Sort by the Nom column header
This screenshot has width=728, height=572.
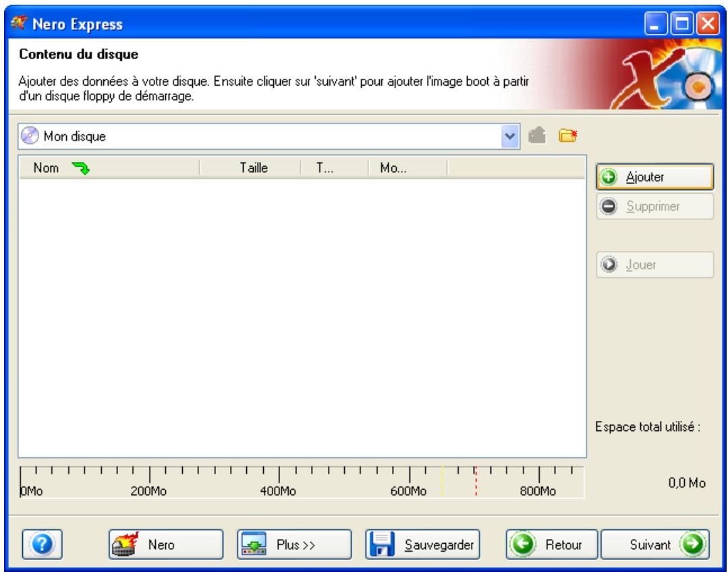(109, 167)
